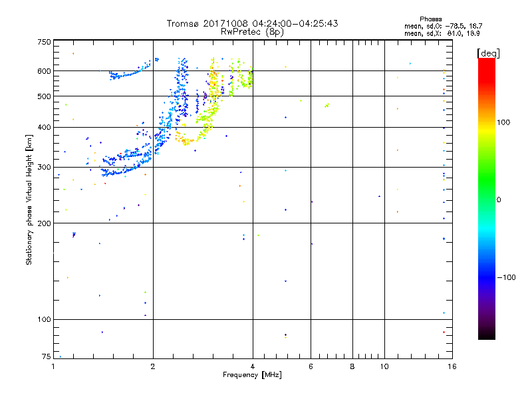Click the x-axis tick label '1'

(53, 366)
